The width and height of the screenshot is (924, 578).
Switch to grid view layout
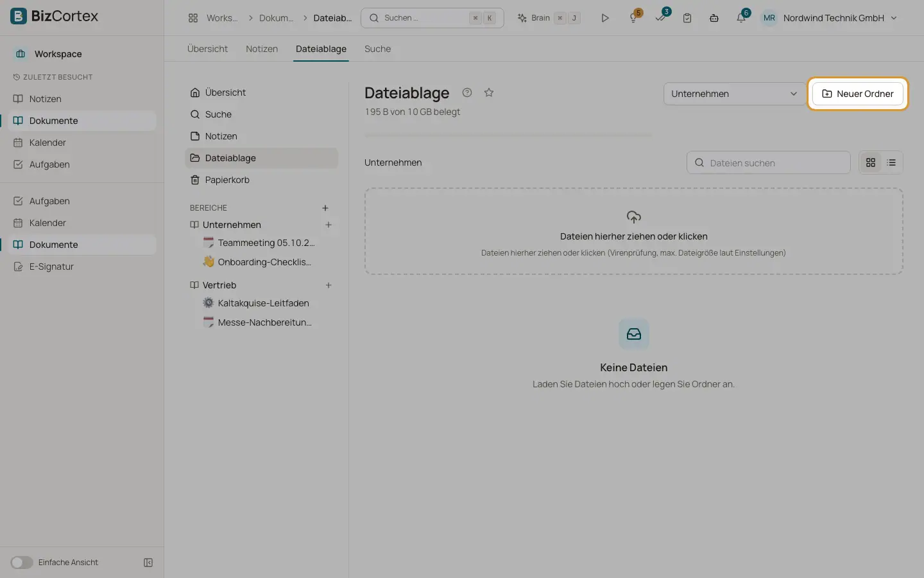[x=871, y=162]
